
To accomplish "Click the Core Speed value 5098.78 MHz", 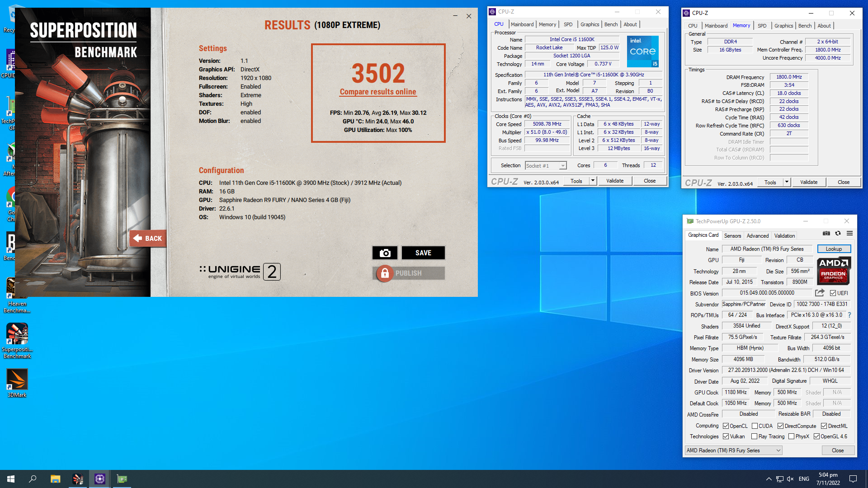I will [547, 124].
